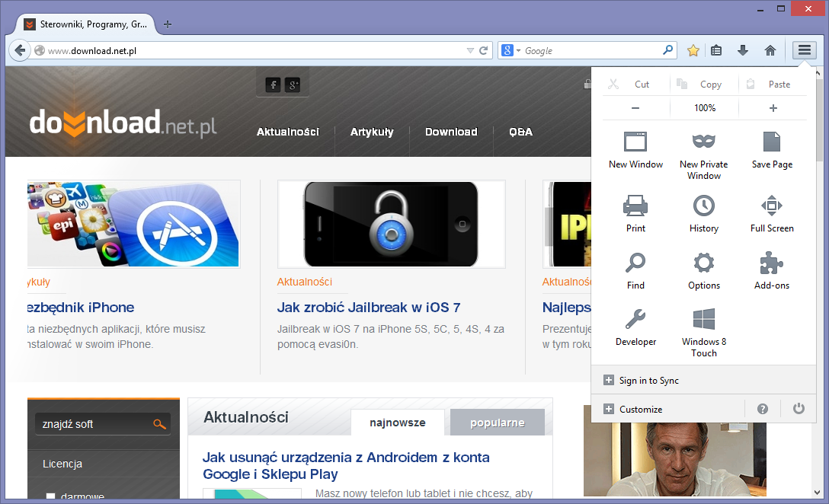Click Cut in the edit controls
The height and width of the screenshot is (504, 829).
[635, 84]
